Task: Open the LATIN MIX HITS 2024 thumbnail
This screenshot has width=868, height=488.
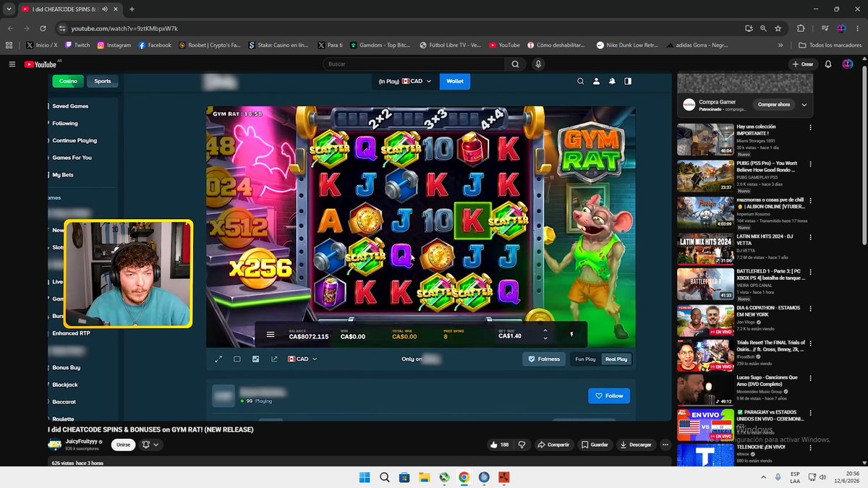Action: [x=705, y=249]
